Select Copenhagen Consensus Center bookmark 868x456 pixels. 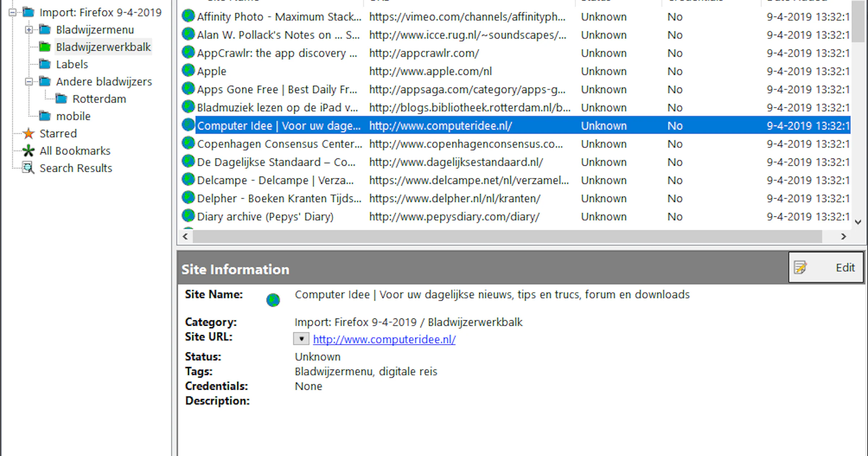point(279,144)
